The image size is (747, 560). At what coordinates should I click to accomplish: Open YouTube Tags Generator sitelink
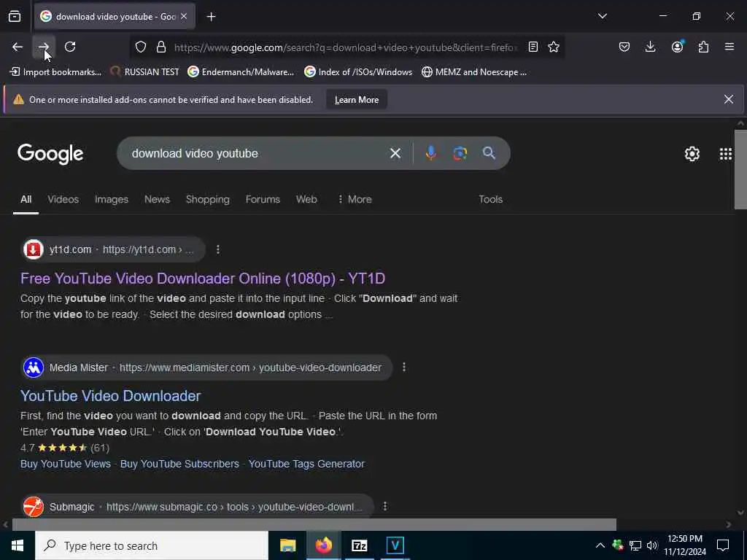pyautogui.click(x=306, y=464)
